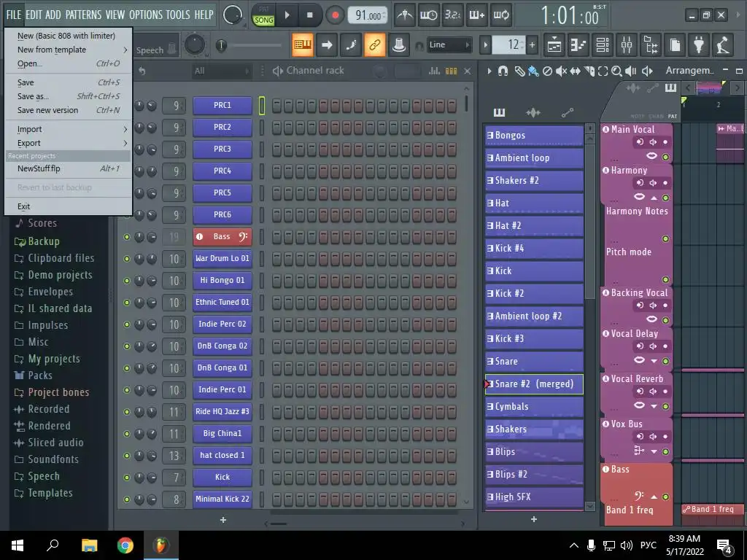This screenshot has width=747, height=560.
Task: Open the playlist options arrow menu
Action: click(x=489, y=71)
